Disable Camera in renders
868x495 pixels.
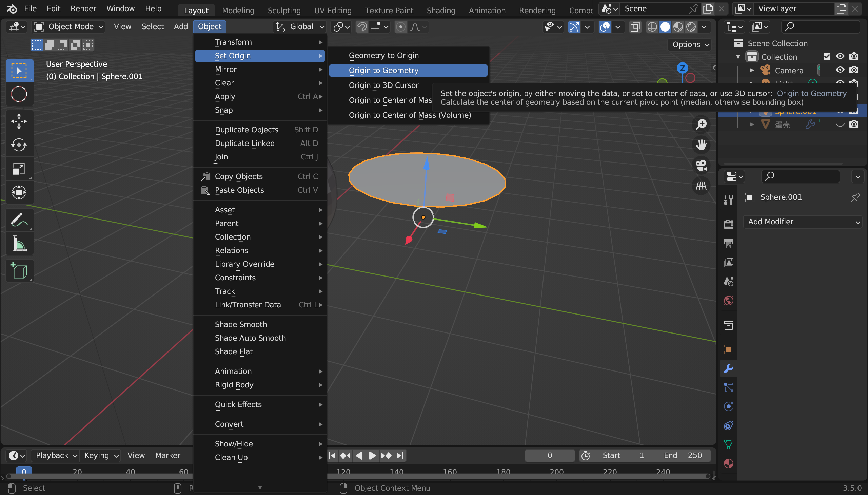[854, 70]
